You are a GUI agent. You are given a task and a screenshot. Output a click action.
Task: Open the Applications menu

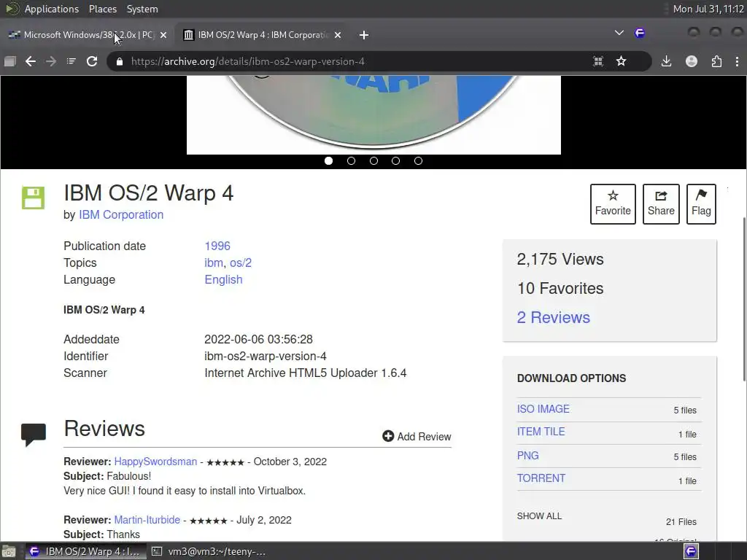tap(52, 9)
